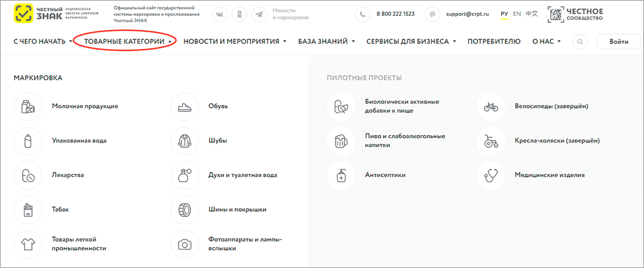The width and height of the screenshot is (644, 268).
Task: Open the Telegram channel icon
Action: (259, 14)
